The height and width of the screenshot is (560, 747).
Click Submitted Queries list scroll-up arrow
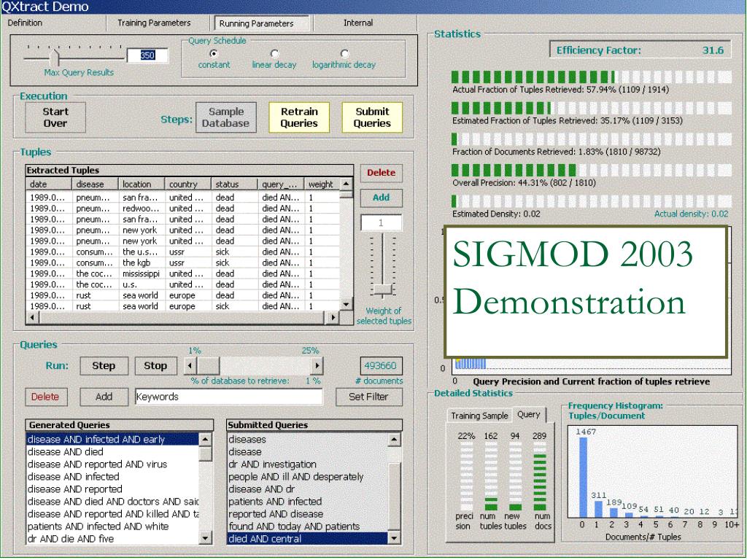(394, 439)
